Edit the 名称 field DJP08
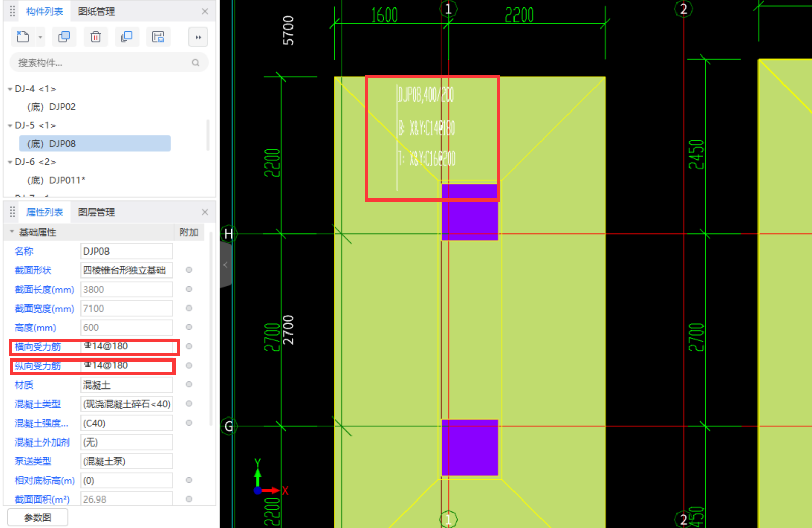812x528 pixels. (126, 252)
